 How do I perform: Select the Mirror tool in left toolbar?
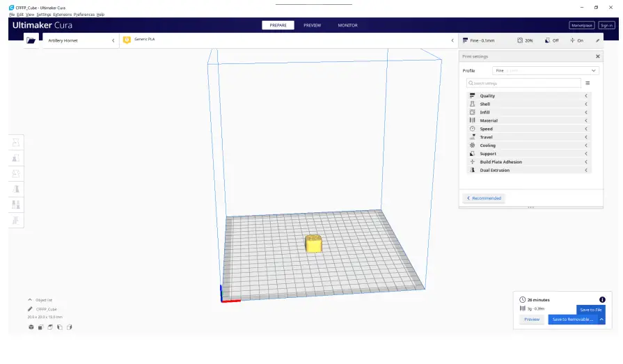pos(16,189)
